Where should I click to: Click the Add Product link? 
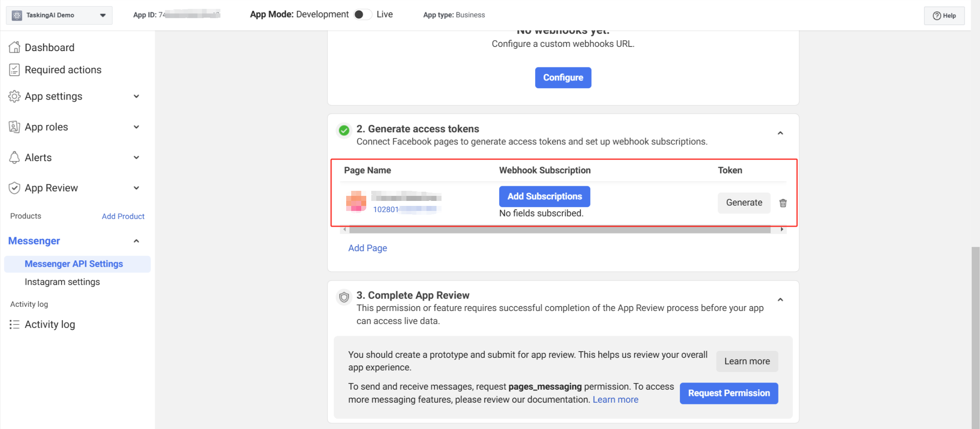(x=123, y=216)
